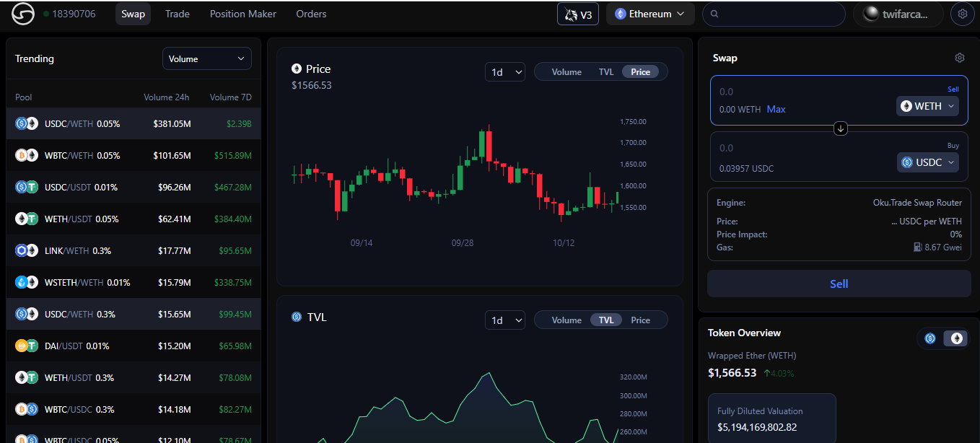Image resolution: width=980 pixels, height=443 pixels.
Task: Click the gas pump icon
Action: [x=918, y=247]
